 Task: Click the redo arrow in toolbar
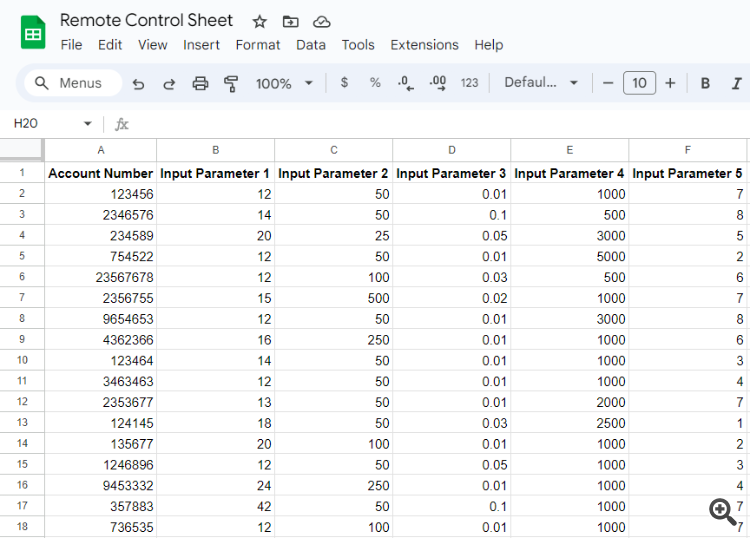169,83
